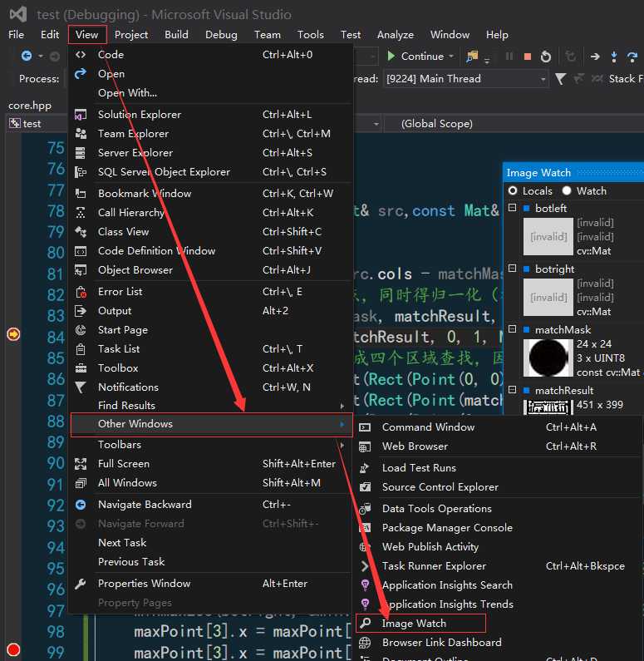Click the Restart debugging circular arrow icon
The width and height of the screenshot is (644, 661).
pos(545,57)
